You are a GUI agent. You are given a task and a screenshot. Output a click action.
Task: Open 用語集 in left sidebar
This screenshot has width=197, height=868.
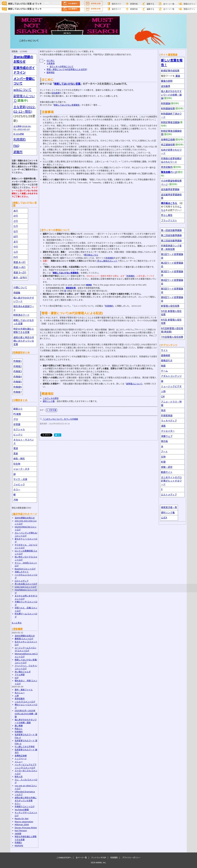point(17,293)
